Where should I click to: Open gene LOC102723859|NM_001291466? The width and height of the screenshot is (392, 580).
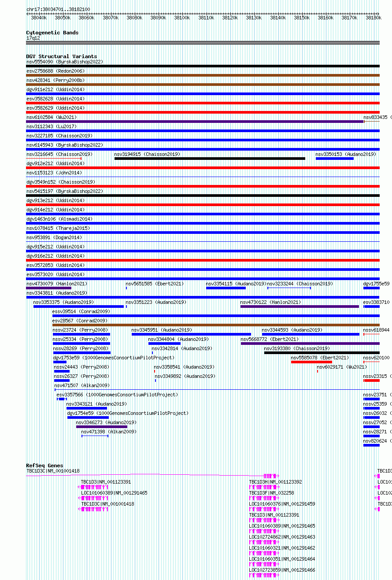point(282,570)
